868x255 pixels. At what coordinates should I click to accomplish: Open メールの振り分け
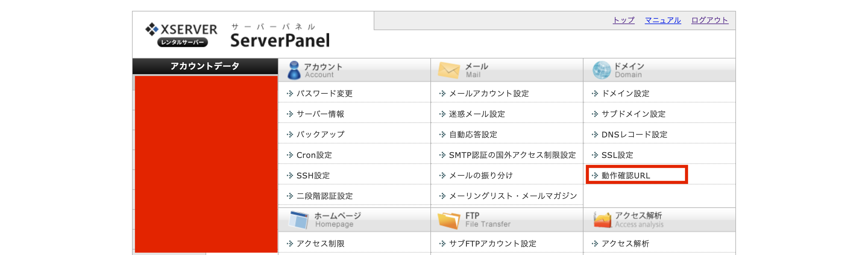pos(481,175)
